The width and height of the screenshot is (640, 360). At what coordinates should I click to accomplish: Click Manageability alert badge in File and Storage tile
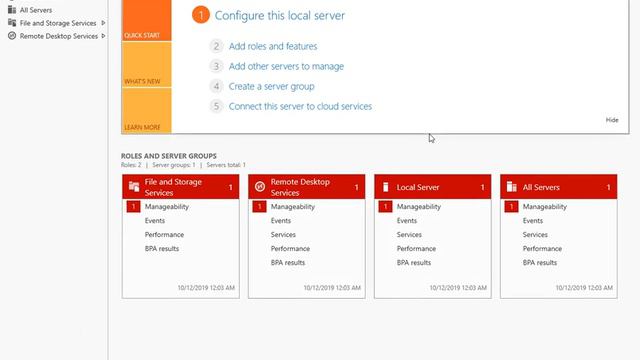(133, 207)
